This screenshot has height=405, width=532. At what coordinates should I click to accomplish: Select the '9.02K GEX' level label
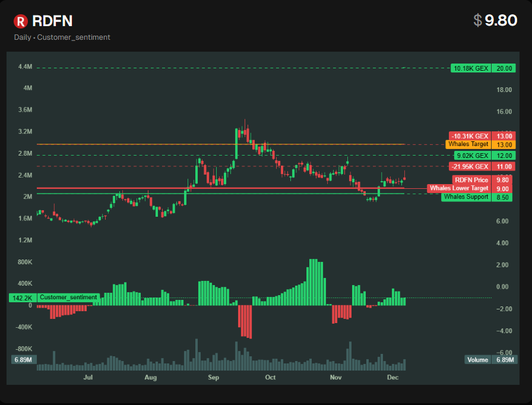472,156
